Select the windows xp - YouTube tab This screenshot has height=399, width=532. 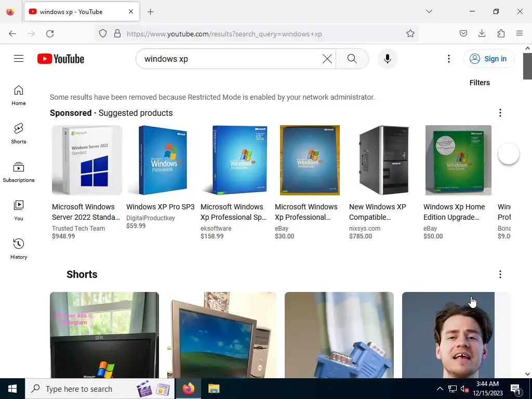pyautogui.click(x=82, y=11)
